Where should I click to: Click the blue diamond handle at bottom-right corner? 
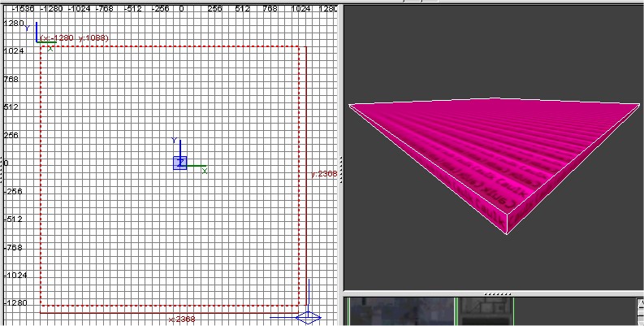pos(308,317)
